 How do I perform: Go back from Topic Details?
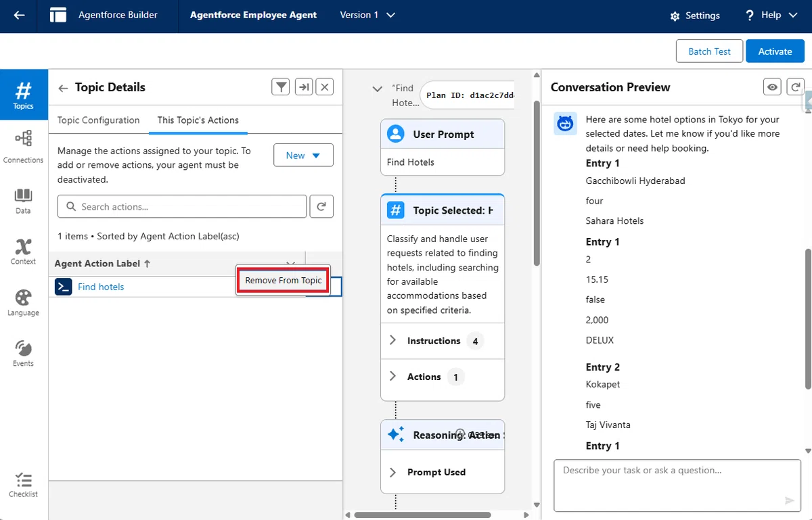tap(63, 88)
